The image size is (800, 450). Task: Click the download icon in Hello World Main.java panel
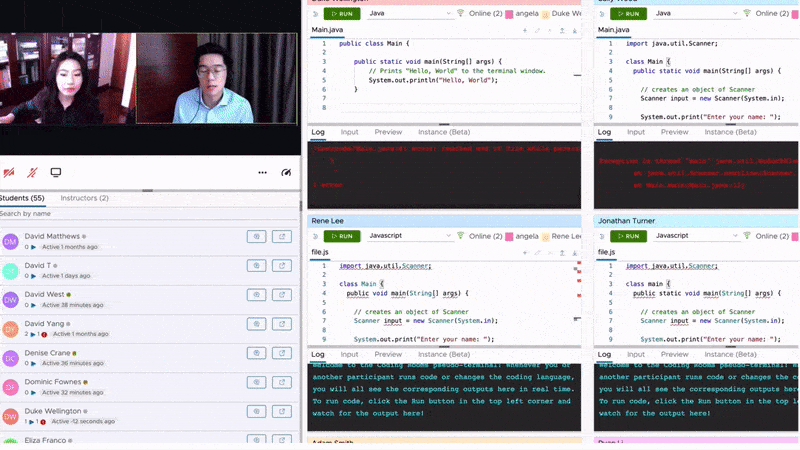(x=574, y=31)
